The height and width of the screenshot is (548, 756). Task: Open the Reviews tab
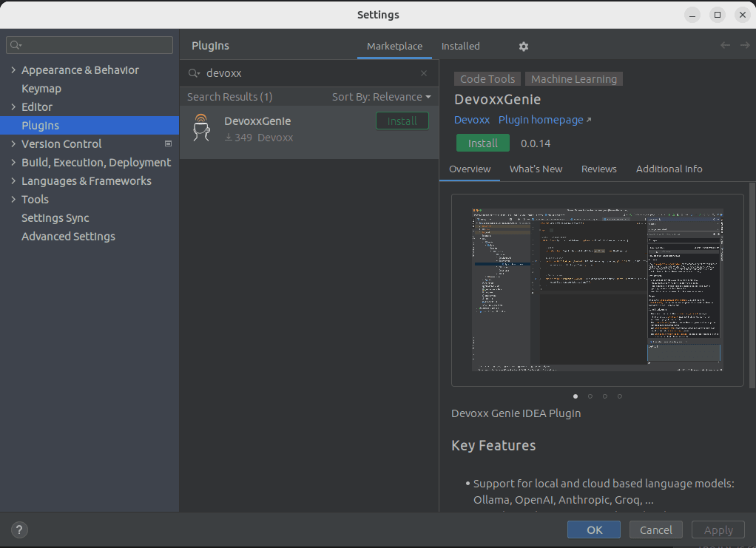click(x=598, y=169)
